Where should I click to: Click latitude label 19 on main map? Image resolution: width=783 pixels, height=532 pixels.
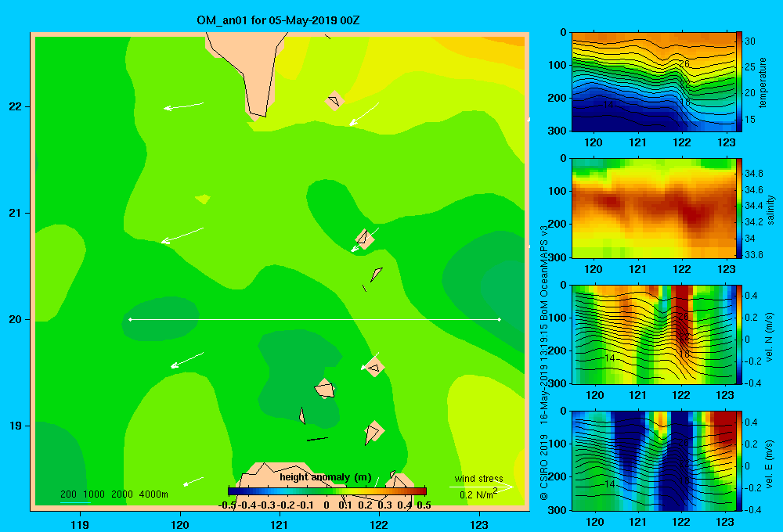pyautogui.click(x=16, y=426)
